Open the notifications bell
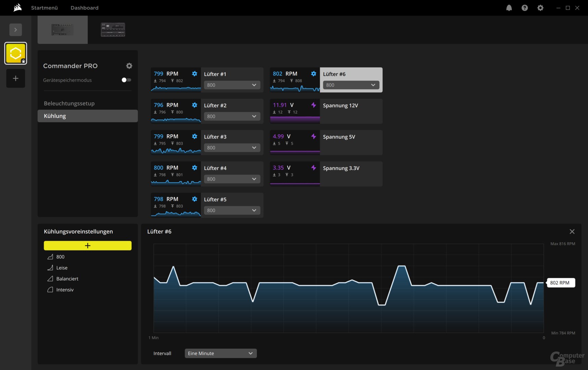This screenshot has height=370, width=588. point(509,8)
